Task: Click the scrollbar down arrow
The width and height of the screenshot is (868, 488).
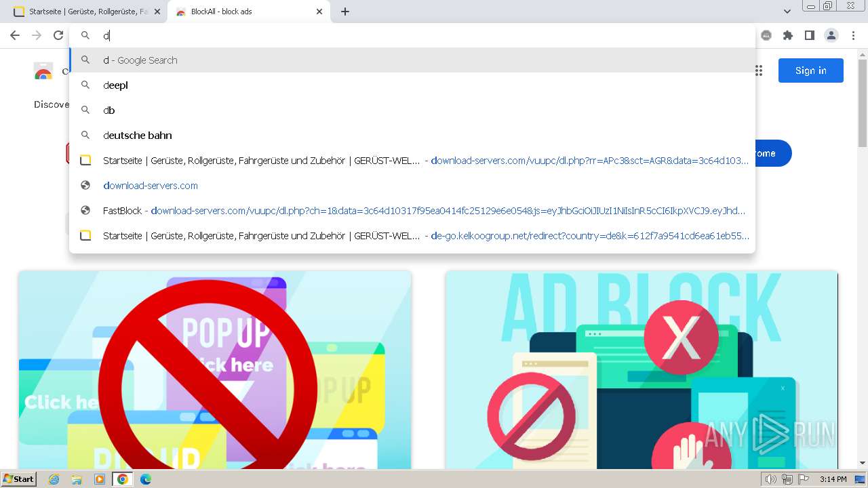Action: pos(863,463)
